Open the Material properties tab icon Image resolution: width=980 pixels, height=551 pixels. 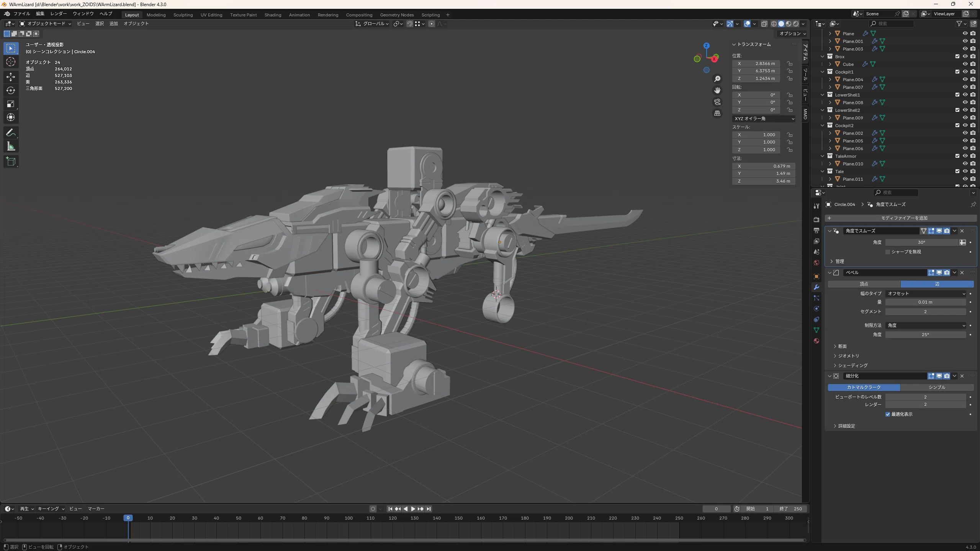pos(816,341)
